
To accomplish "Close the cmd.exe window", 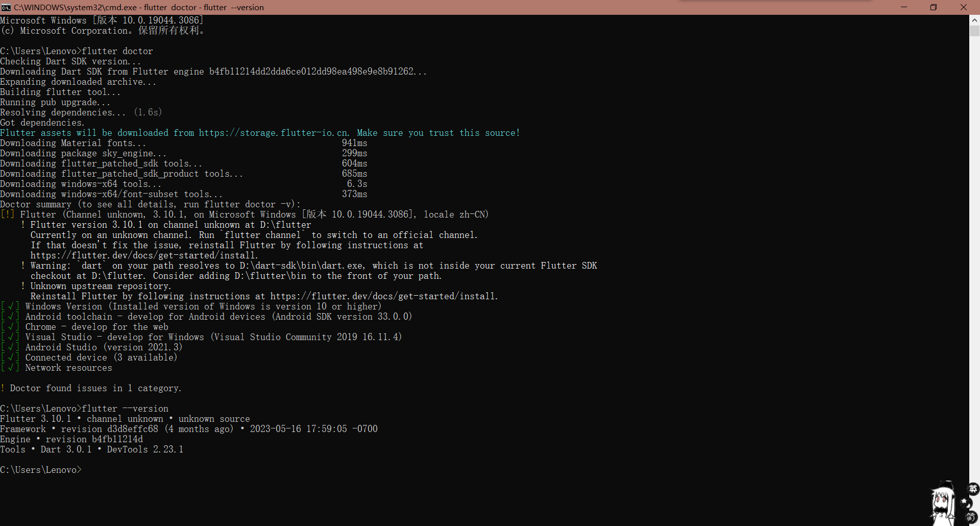I will [x=964, y=7].
